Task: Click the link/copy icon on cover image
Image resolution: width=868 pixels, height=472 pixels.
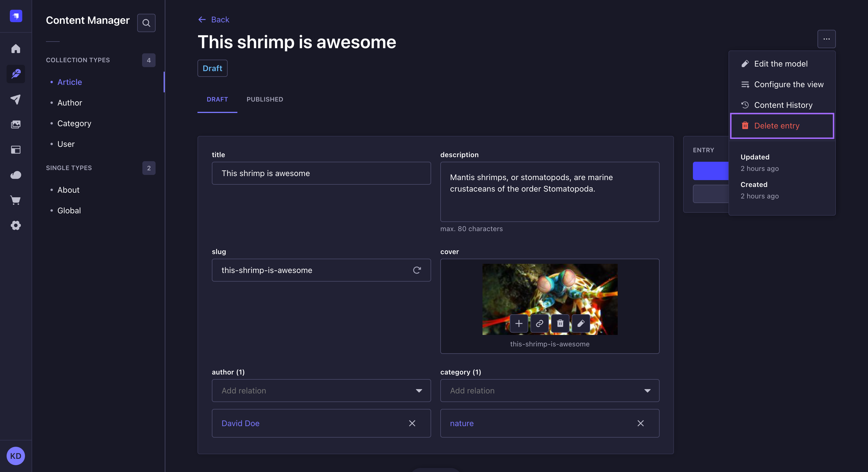Action: click(539, 323)
